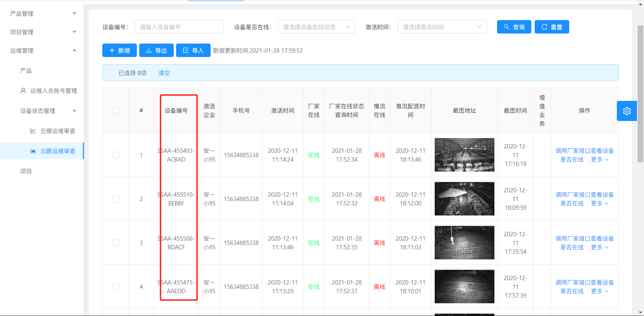Click 在线 status in row SSAA-455493-ACBAD

[x=314, y=155]
